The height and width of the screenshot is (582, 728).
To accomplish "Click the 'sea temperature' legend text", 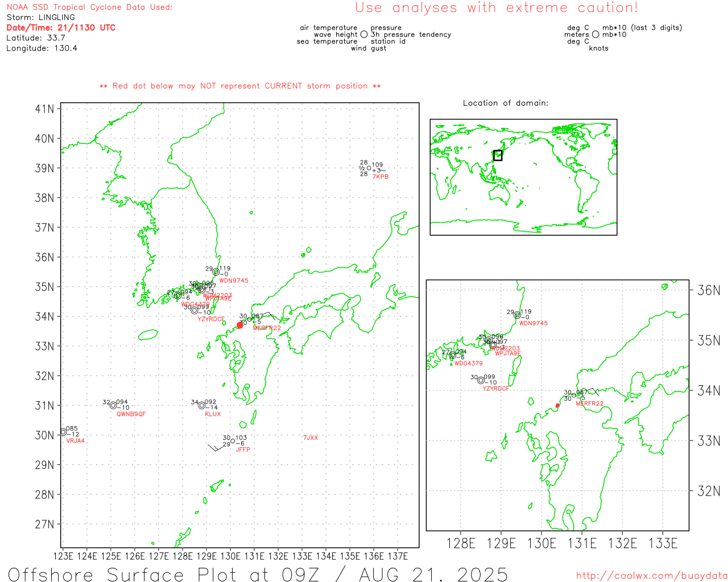I will [327, 41].
